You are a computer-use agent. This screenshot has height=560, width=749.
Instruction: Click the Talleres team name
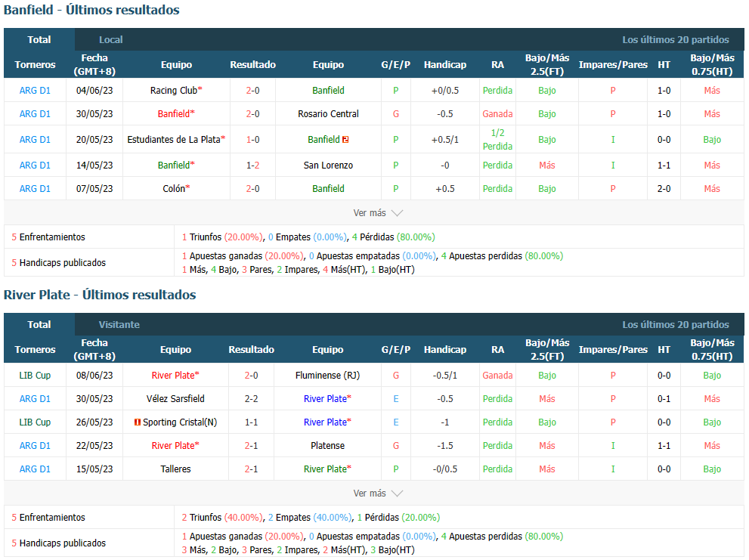(x=175, y=469)
